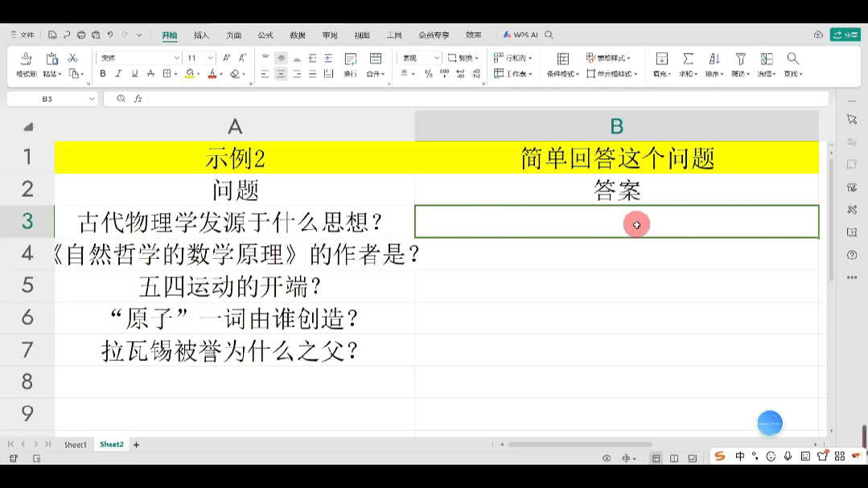Click the Filter (筛选) button

point(740,65)
